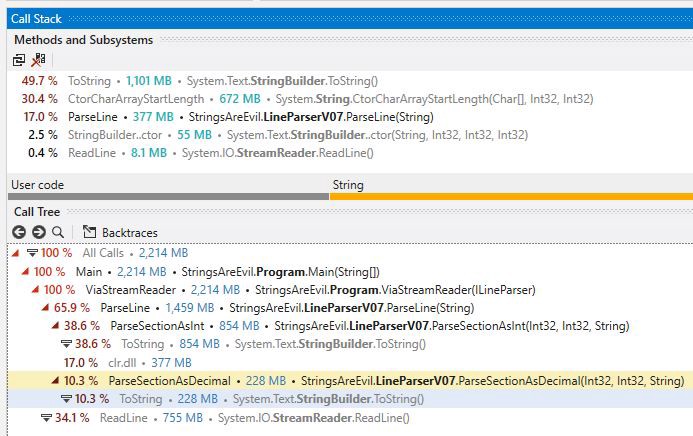Select the ParseLine 1,459 MB tree row
The image size is (693, 436).
pyautogui.click(x=250, y=308)
